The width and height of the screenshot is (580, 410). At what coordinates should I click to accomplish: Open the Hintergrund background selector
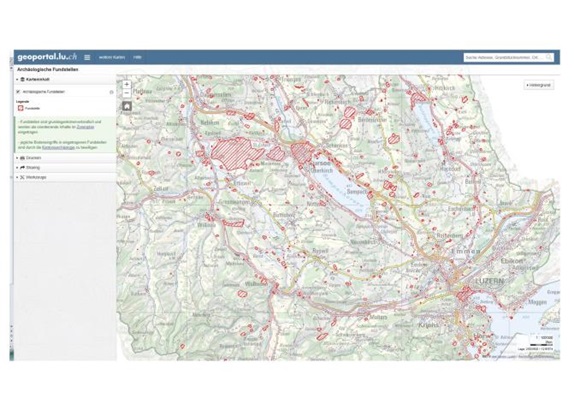[539, 85]
